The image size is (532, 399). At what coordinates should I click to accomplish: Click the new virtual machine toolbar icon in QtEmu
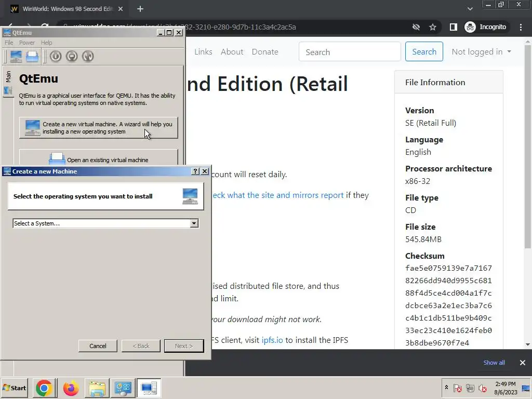(x=16, y=56)
